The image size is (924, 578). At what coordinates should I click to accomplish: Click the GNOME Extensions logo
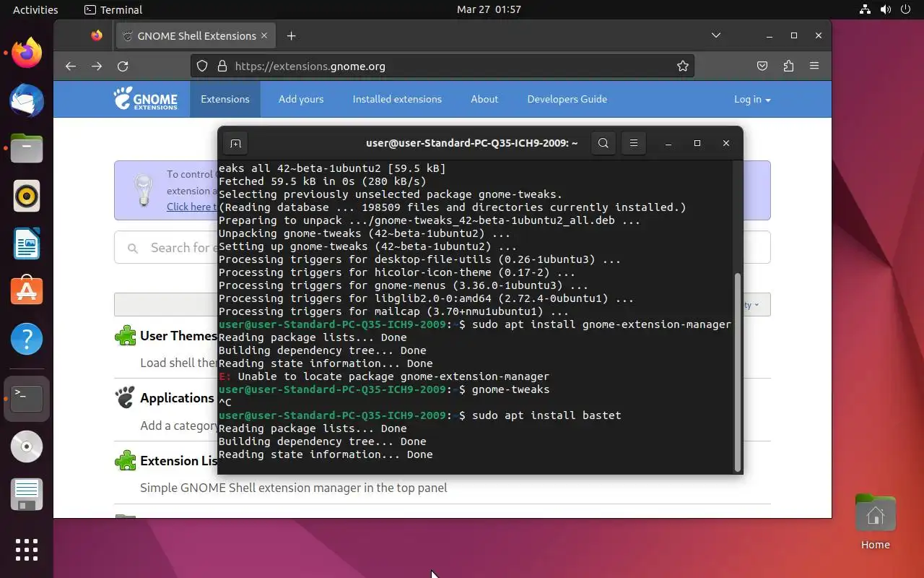(x=145, y=98)
